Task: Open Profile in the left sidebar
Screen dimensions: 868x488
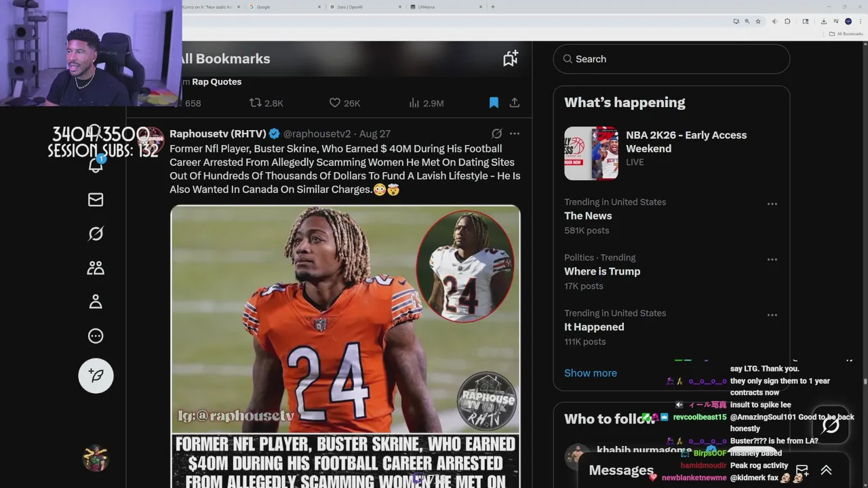Action: [96, 302]
